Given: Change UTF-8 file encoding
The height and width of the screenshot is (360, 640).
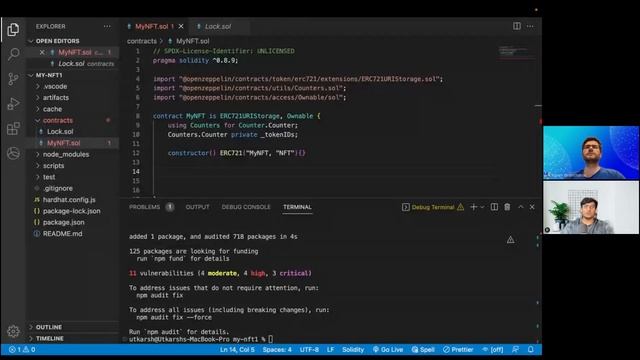Looking at the screenshot, I should 309,349.
